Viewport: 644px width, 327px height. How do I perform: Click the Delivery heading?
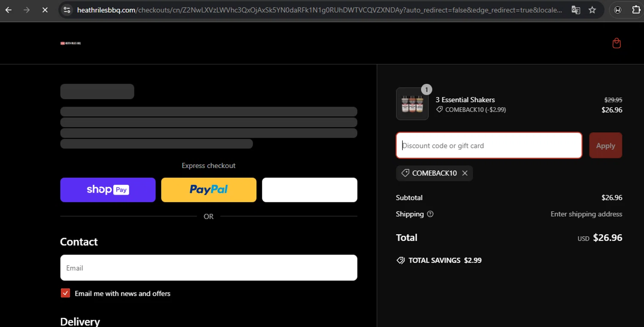coord(80,321)
